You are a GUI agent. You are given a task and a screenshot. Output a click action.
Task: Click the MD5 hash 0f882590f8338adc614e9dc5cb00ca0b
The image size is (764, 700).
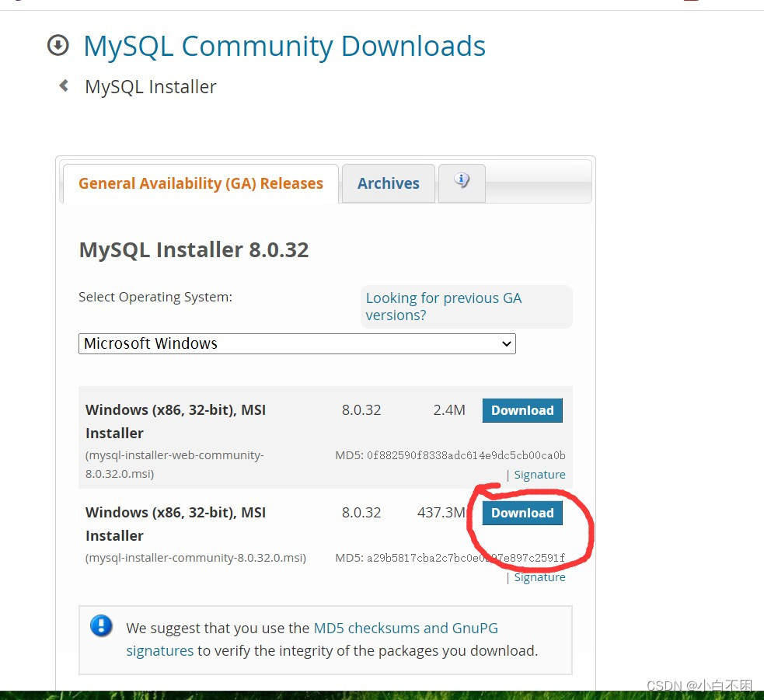466,455
